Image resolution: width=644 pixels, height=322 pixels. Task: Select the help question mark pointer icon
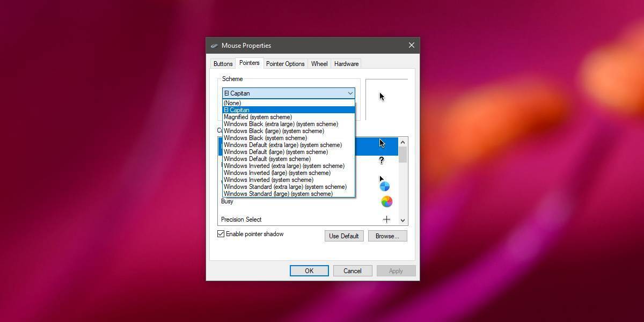[x=382, y=160]
